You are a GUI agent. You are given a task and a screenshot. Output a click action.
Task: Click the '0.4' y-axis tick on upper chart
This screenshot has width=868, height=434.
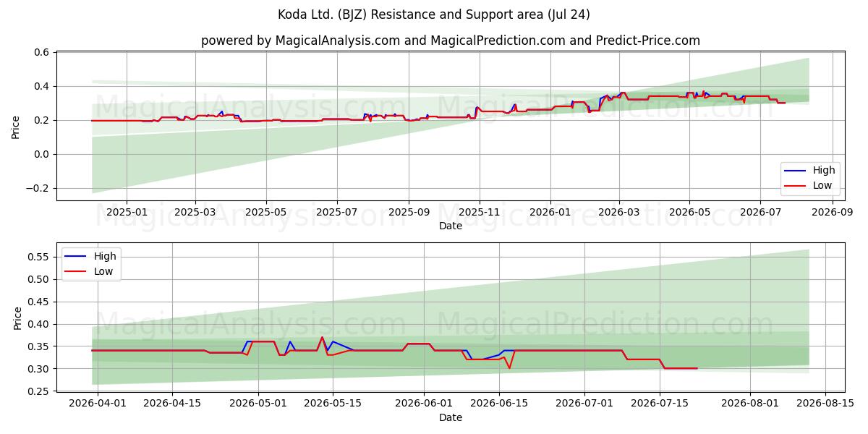coord(42,86)
